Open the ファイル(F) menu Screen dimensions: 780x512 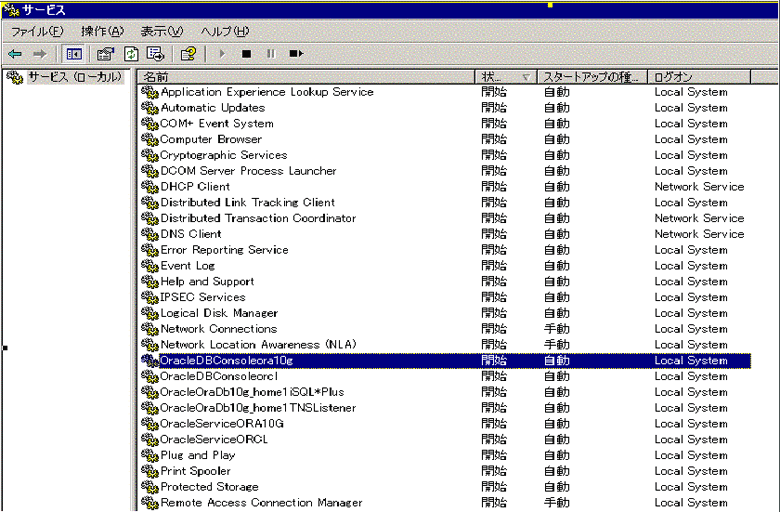click(36, 32)
